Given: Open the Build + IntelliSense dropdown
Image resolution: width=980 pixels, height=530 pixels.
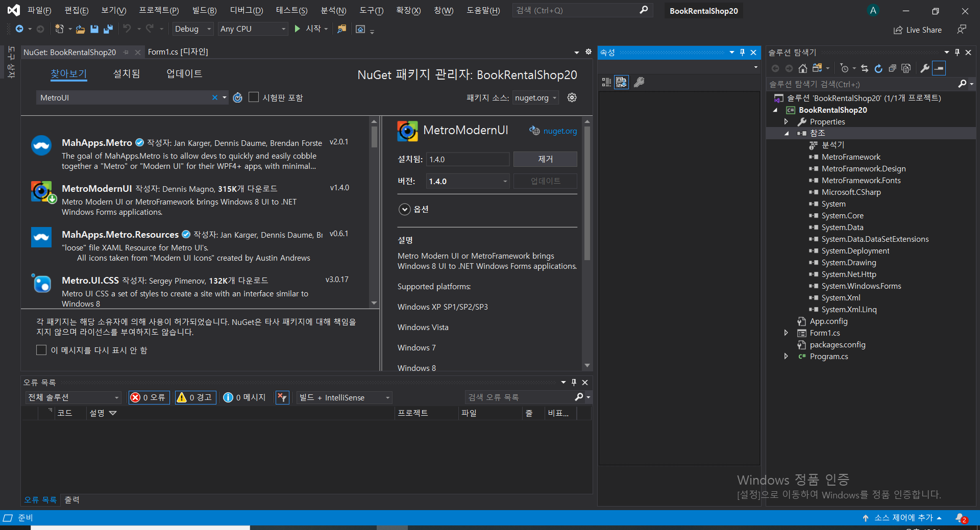Looking at the screenshot, I should (344, 397).
